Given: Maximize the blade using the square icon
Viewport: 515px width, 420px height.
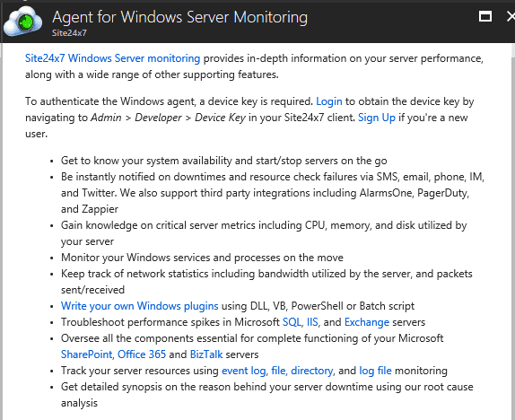Looking at the screenshot, I should point(485,16).
